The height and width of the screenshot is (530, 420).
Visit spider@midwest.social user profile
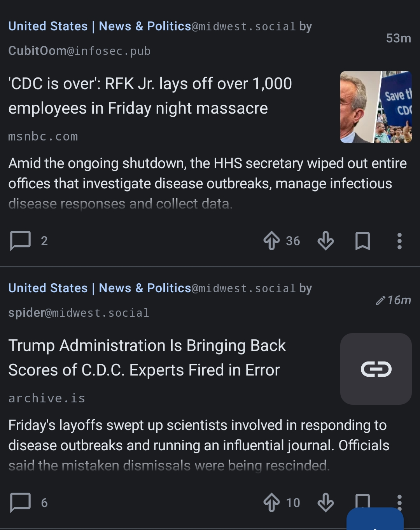coord(79,313)
